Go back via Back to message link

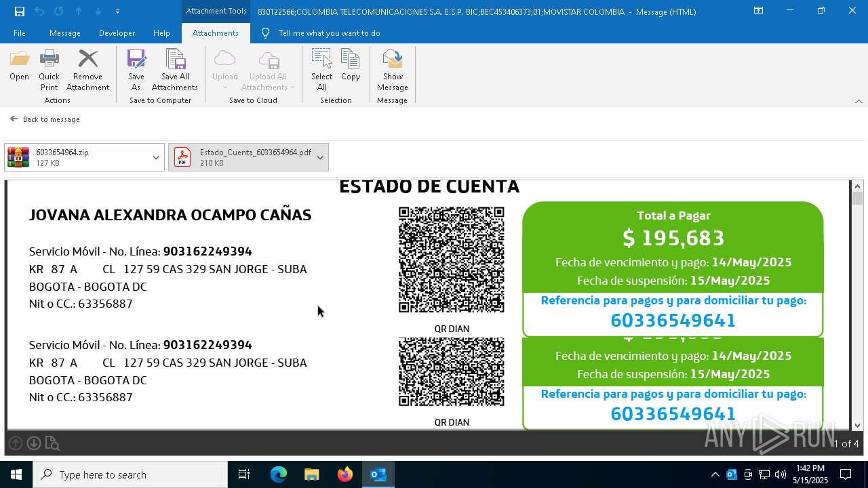[45, 119]
